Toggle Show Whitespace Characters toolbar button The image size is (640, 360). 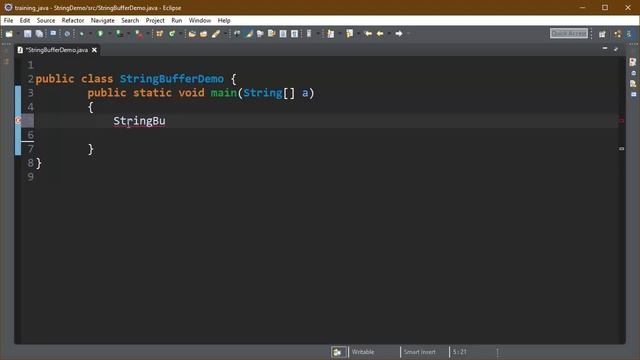pyautogui.click(x=294, y=34)
